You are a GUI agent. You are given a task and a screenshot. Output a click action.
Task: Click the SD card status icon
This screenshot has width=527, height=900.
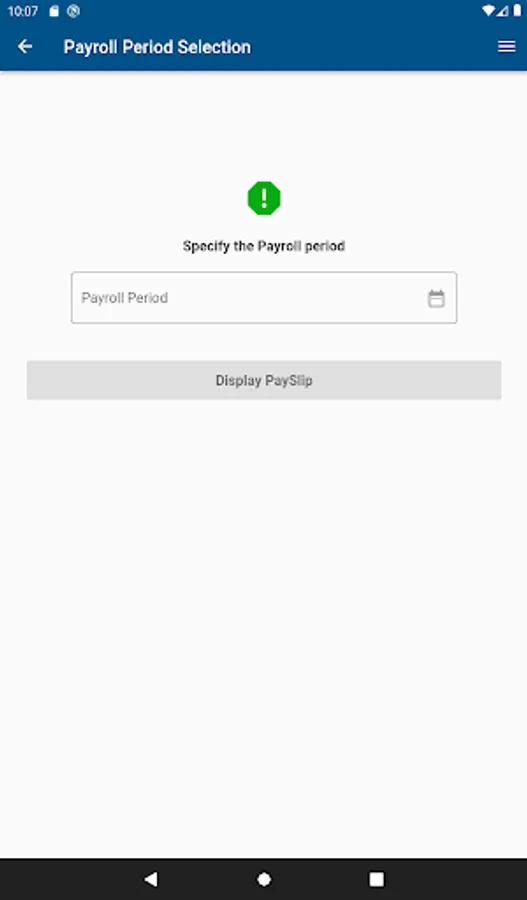click(54, 11)
